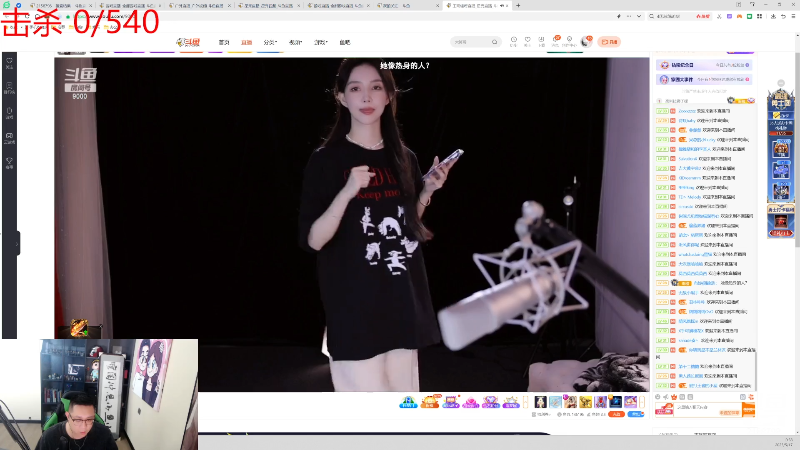
Task: Expand more gifts with the right orange arrow
Action: click(x=642, y=402)
